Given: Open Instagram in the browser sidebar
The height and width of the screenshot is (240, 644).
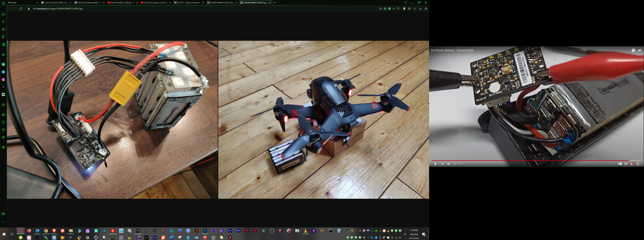Looking at the screenshot, I should [x=3, y=79].
